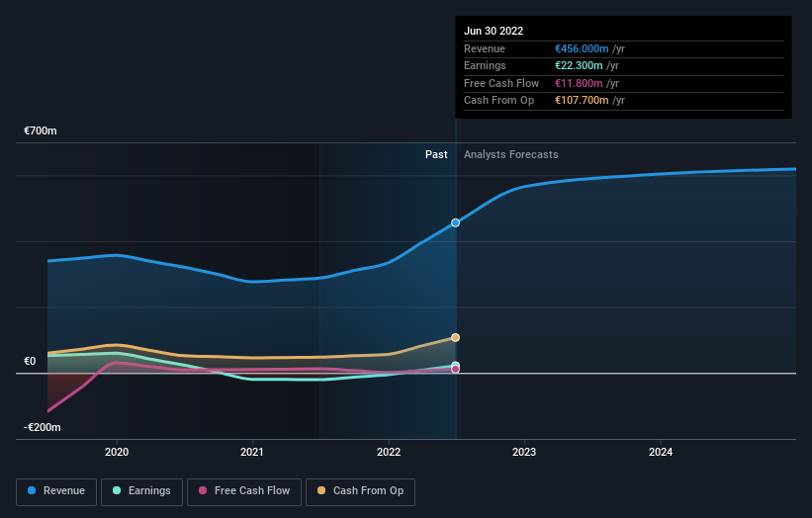Click the €700m y-axis label
This screenshot has width=812, height=518.
(x=41, y=130)
